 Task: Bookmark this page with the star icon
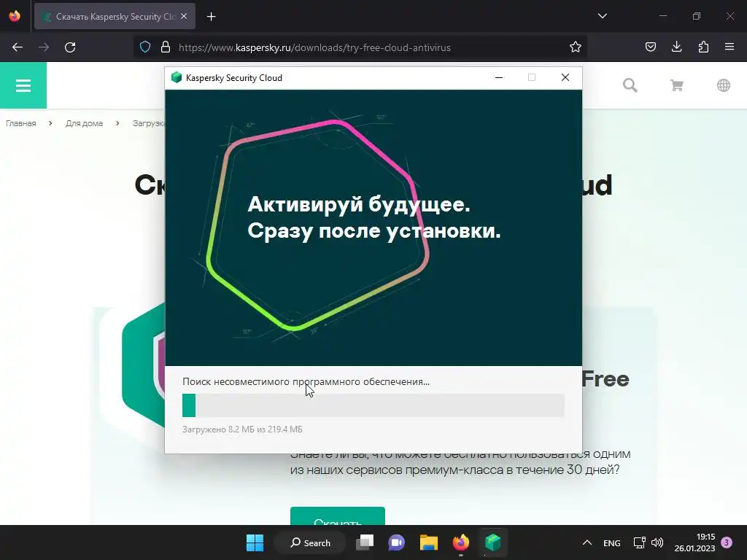pos(575,47)
